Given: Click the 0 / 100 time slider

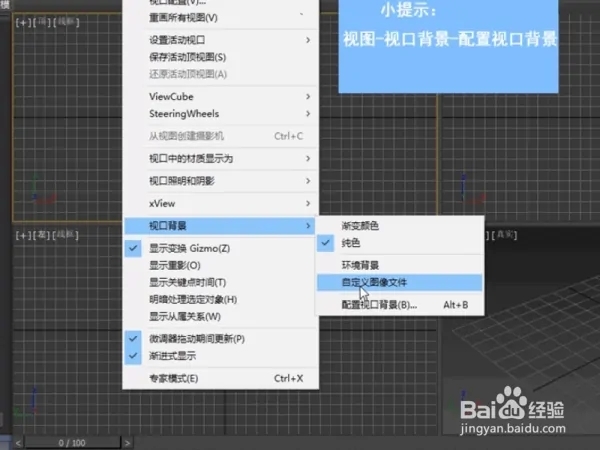Looking at the screenshot, I should 72,443.
